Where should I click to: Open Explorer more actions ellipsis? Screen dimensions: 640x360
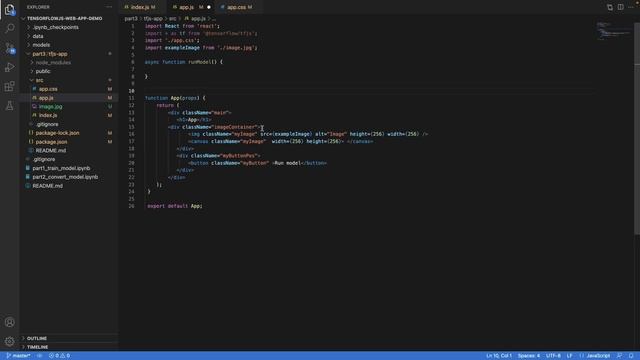109,7
